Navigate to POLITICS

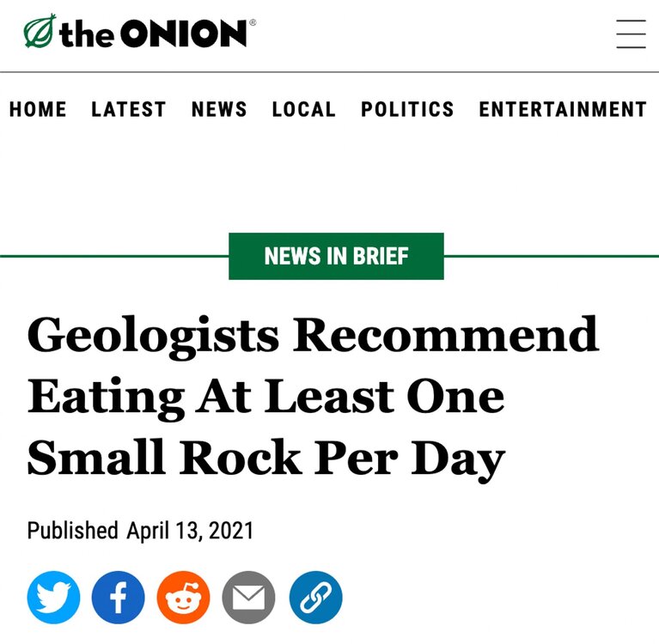(x=407, y=110)
